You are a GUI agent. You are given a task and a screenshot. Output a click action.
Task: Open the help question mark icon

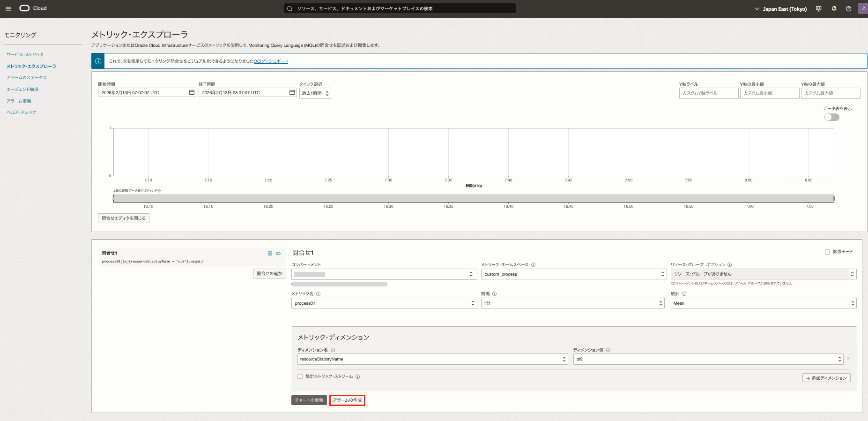point(848,9)
